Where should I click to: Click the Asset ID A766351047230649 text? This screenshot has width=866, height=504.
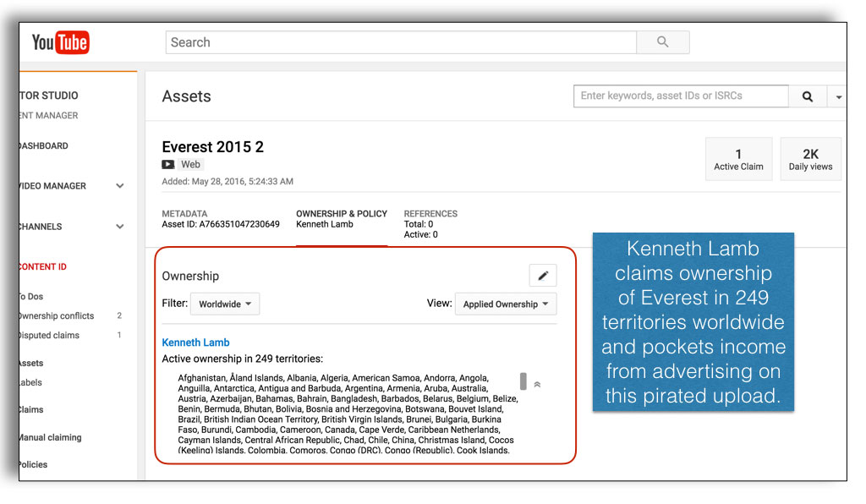[221, 224]
